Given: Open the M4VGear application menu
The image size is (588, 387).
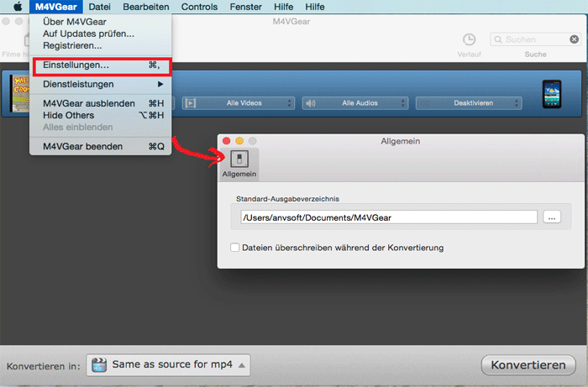Looking at the screenshot, I should [56, 7].
